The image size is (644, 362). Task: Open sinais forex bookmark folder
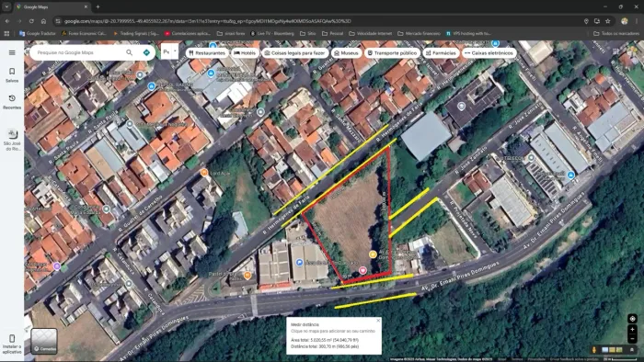pos(231,34)
